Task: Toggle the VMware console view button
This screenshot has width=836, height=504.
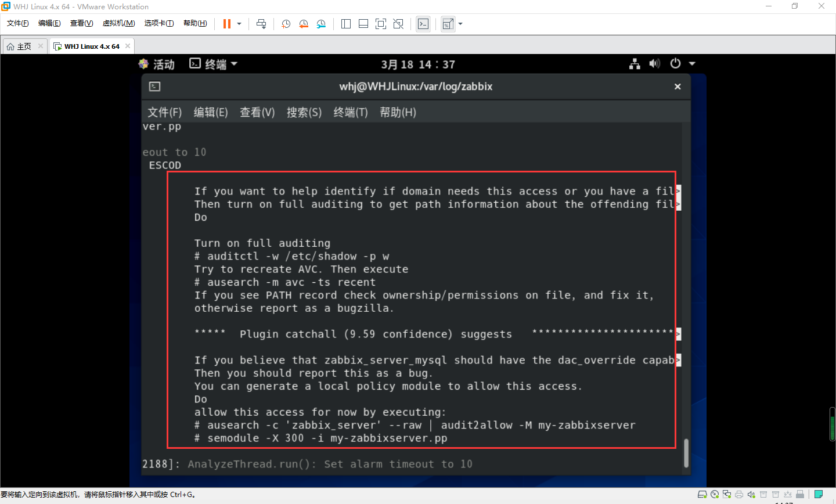Action: [x=363, y=24]
